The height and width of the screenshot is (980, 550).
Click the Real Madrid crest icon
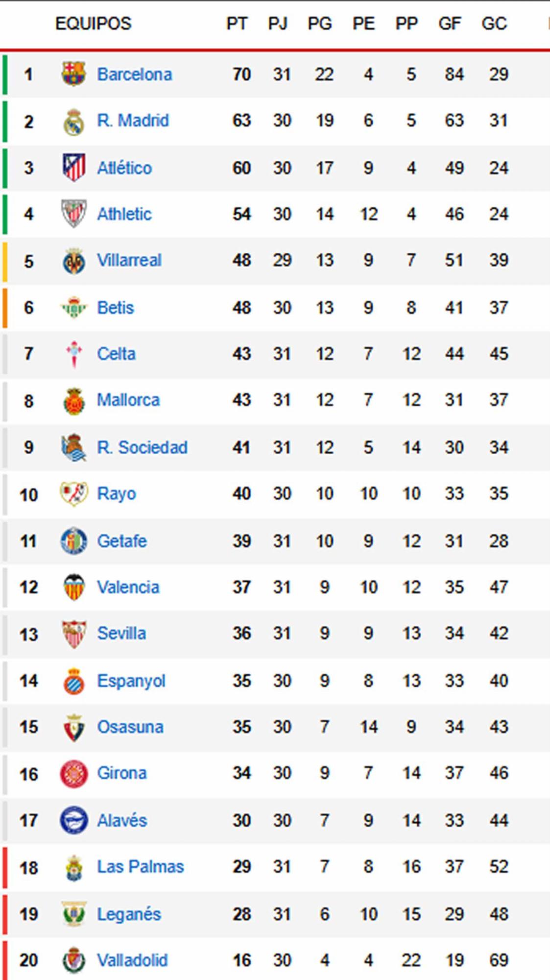pos(73,120)
